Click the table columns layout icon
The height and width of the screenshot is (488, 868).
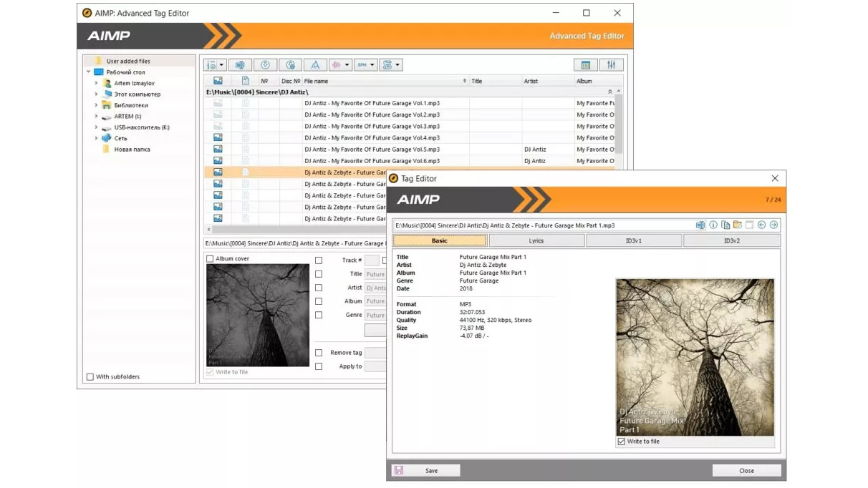[x=586, y=65]
